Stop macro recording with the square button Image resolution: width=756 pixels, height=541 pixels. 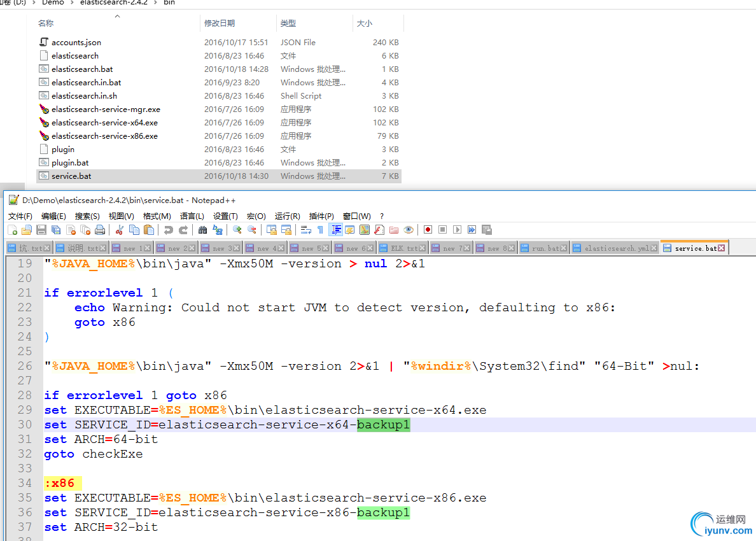click(443, 230)
